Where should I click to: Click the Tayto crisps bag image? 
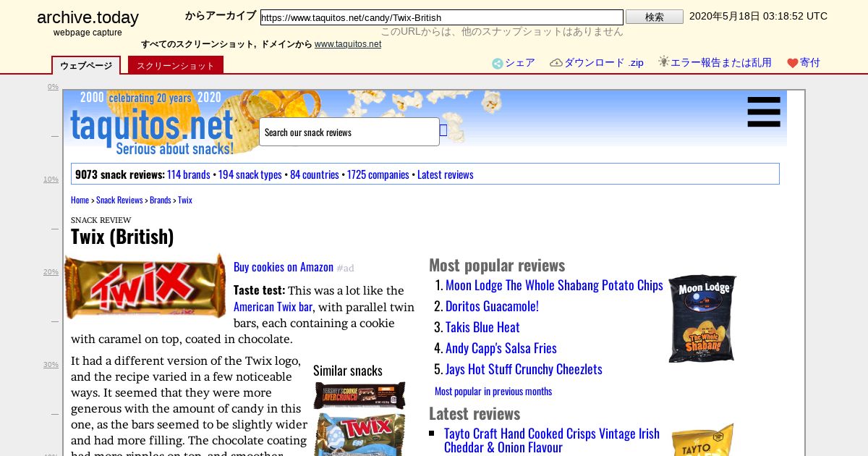tap(702, 440)
